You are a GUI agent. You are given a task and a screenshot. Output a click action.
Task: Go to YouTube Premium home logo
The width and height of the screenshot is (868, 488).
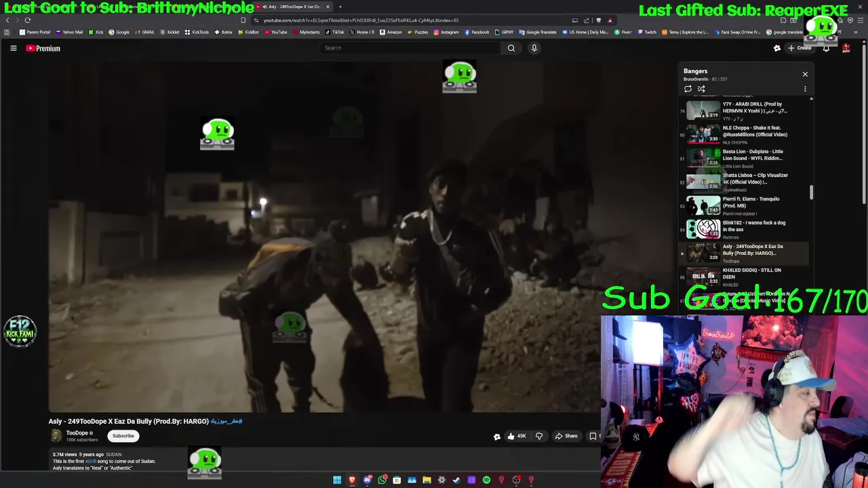[43, 48]
